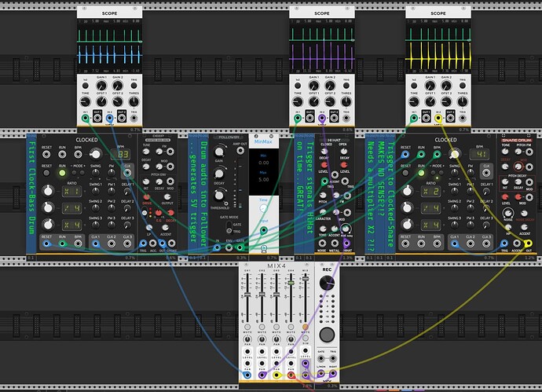Click the Follower GAIN knob

(x=219, y=152)
